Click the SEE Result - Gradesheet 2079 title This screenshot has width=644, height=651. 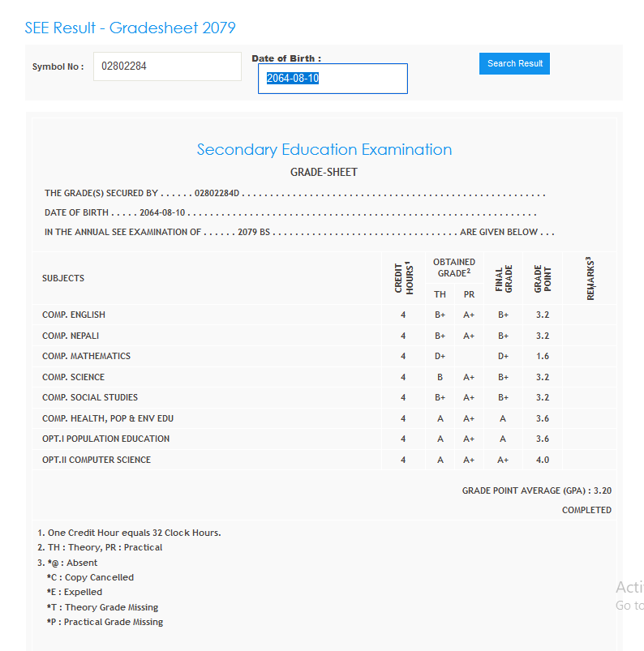(130, 28)
